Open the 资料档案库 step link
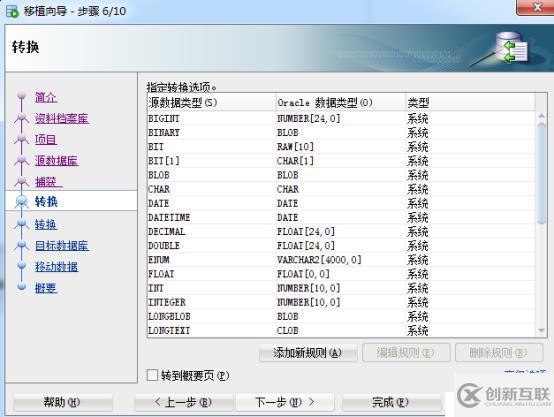The width and height of the screenshot is (554, 417). [62, 118]
